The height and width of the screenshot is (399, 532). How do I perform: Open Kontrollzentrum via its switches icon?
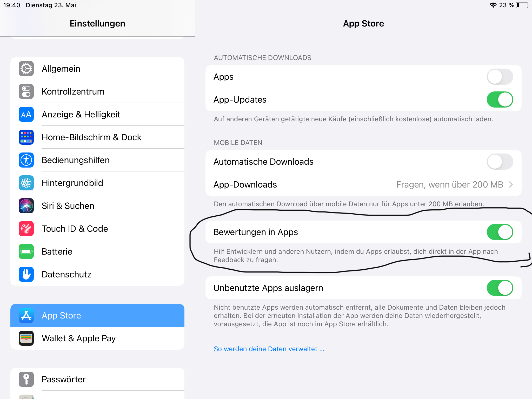click(x=26, y=91)
